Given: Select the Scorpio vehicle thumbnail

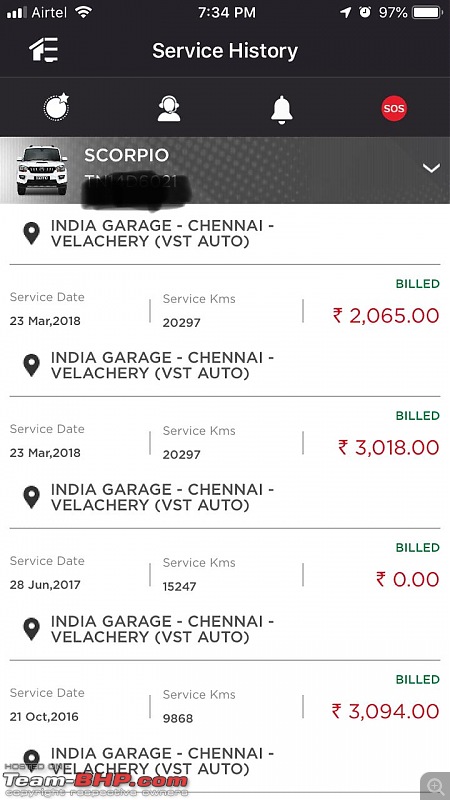Looking at the screenshot, I should coord(42,170).
